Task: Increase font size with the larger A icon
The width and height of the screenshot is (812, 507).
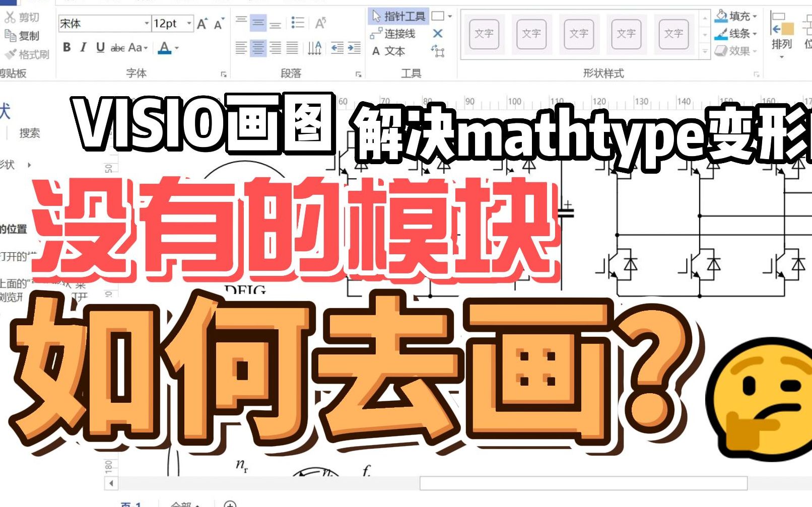Action: pos(202,24)
